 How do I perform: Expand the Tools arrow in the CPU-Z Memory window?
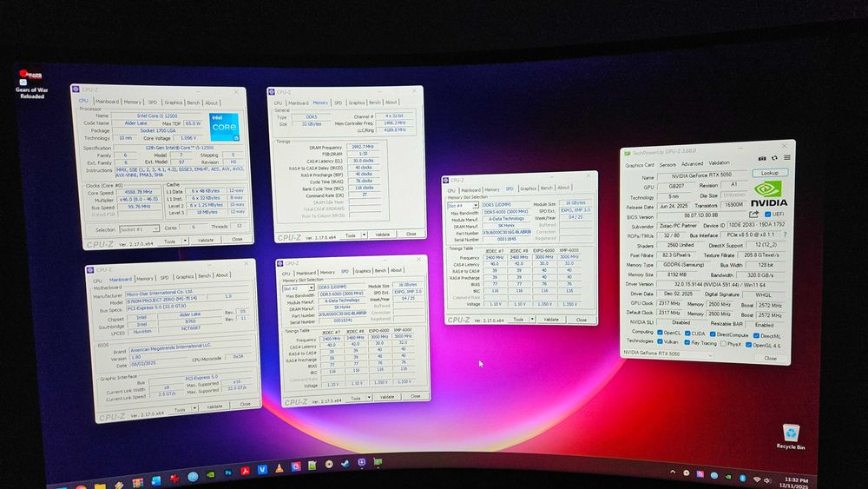(x=364, y=235)
